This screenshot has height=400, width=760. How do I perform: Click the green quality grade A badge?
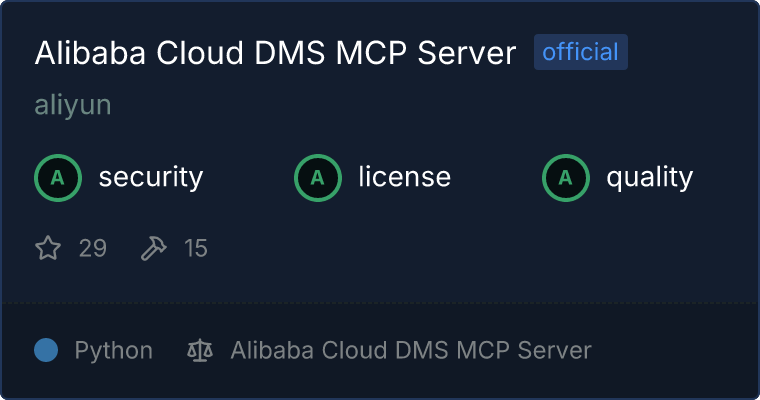point(566,178)
